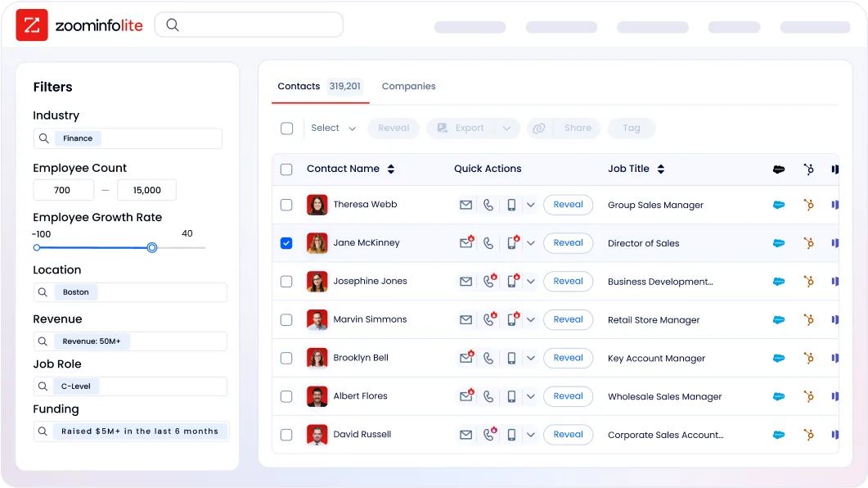
Task: Uncheck Jane McKinney's selected checkbox
Action: 286,243
